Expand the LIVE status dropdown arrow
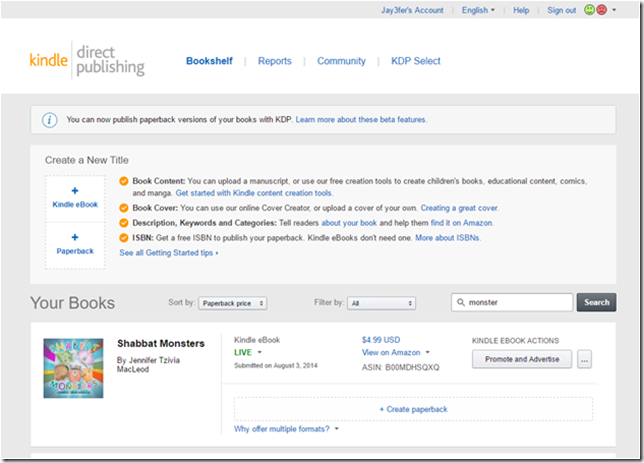The height and width of the screenshot is (463, 644). click(x=260, y=352)
